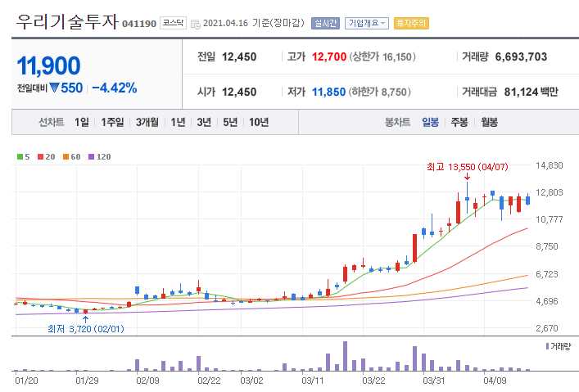Image resolution: width=579 pixels, height=392 pixels.
Task: Click the 코스닥 market badge
Action: tap(173, 23)
